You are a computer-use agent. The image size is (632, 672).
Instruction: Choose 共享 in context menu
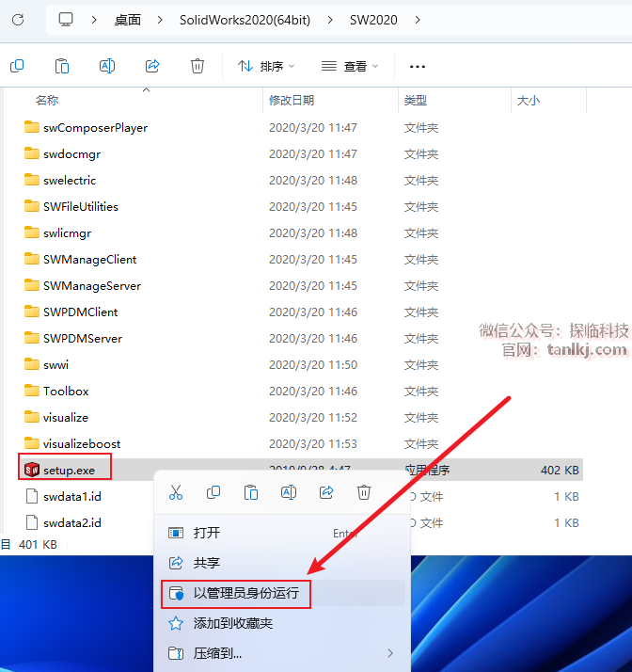coord(283,563)
